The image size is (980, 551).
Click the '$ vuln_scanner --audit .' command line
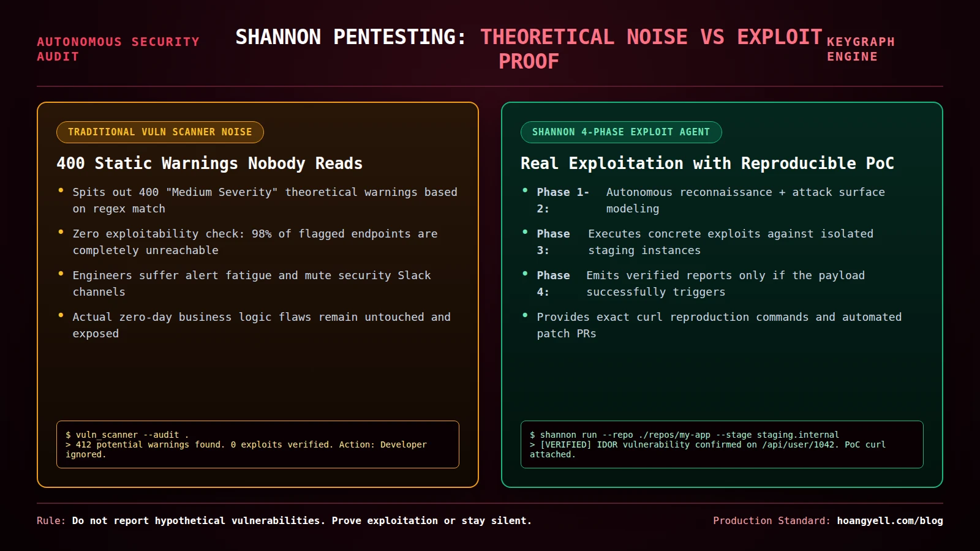[x=127, y=435]
